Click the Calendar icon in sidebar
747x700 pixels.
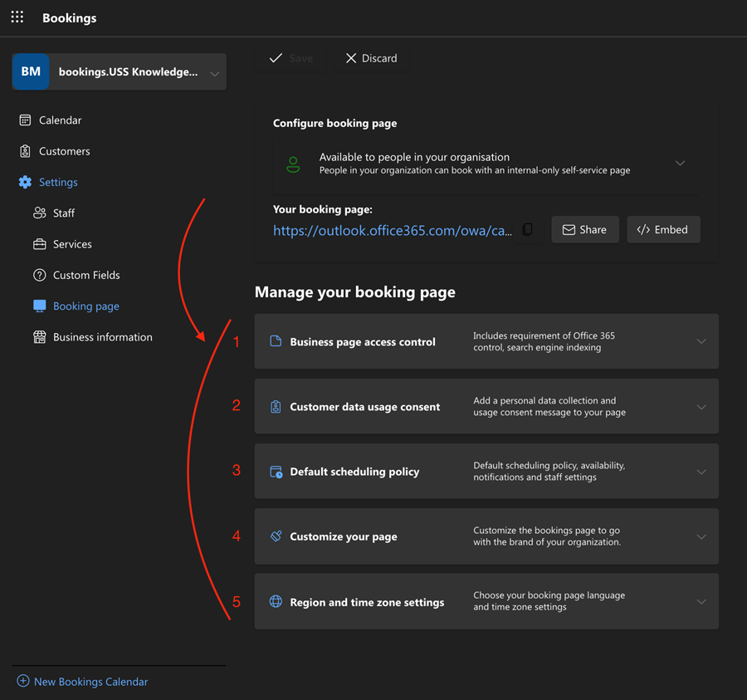point(25,120)
